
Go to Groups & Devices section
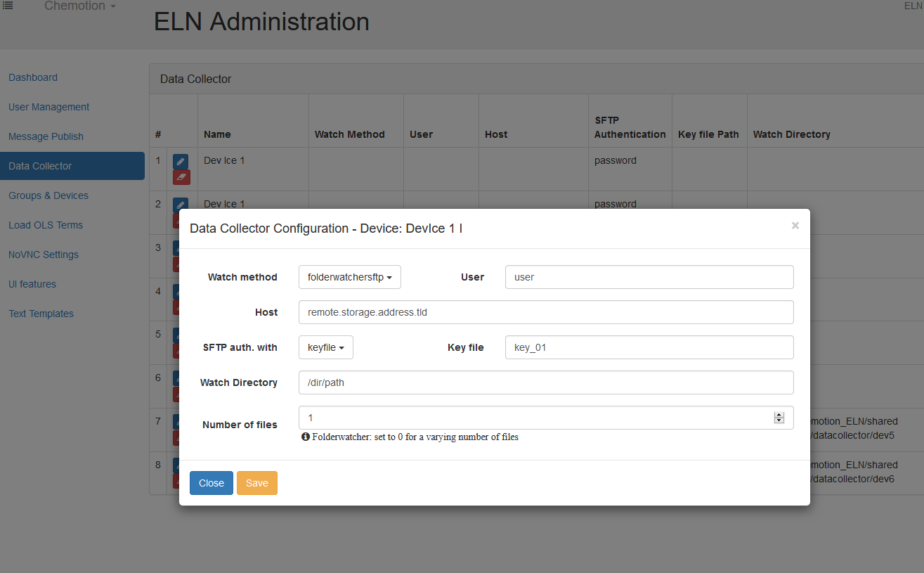pyautogui.click(x=48, y=195)
